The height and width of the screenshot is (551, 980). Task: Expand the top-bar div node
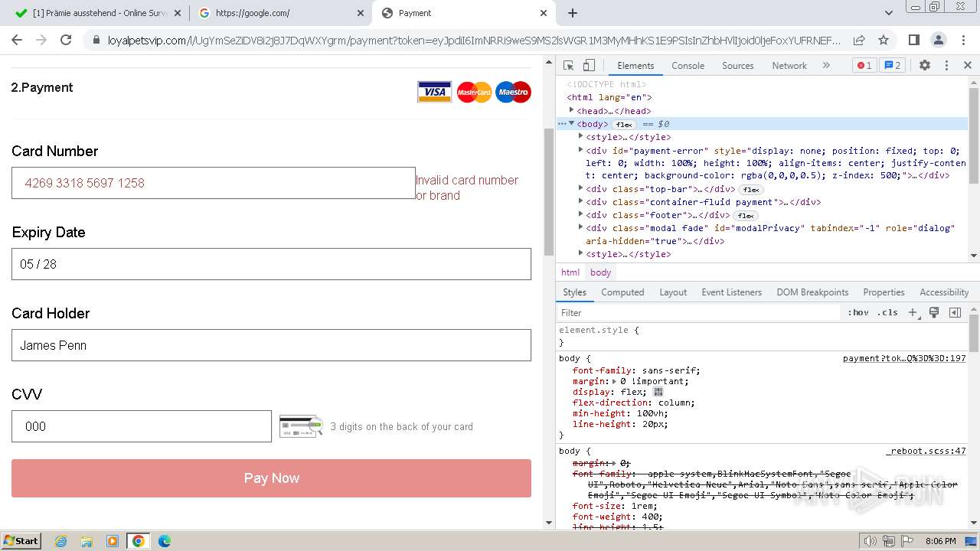pos(581,188)
